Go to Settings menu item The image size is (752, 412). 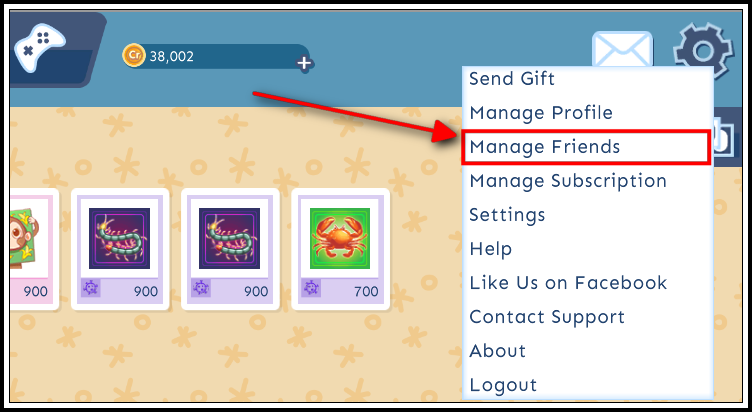click(507, 215)
